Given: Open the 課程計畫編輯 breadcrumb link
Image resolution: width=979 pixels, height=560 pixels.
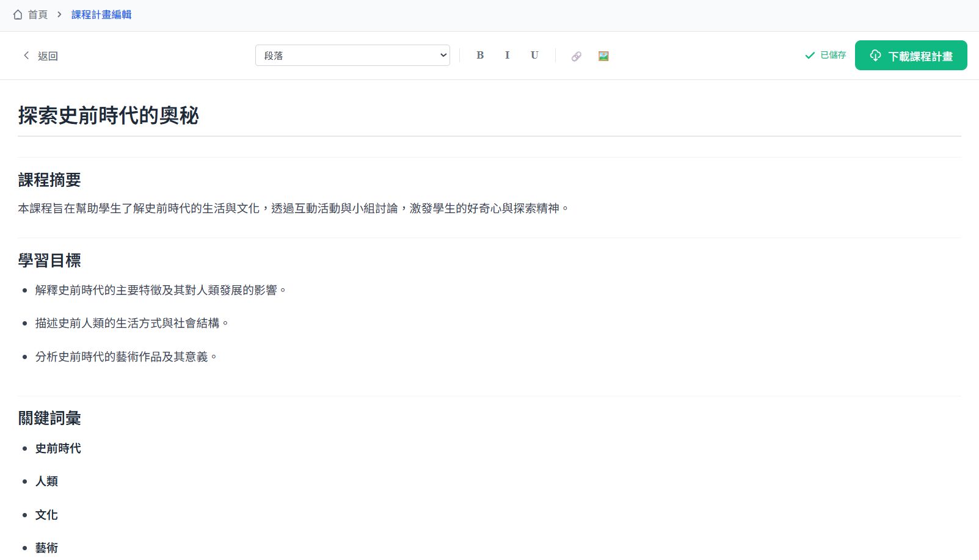Looking at the screenshot, I should point(101,15).
